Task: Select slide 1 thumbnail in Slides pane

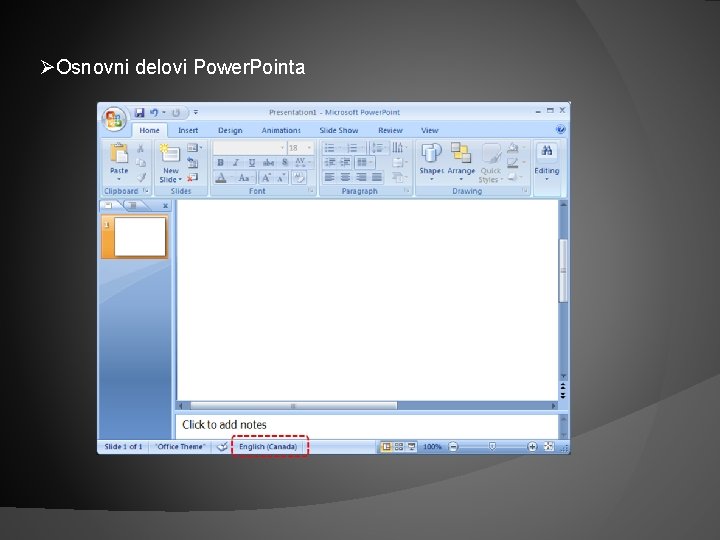Action: click(x=135, y=237)
